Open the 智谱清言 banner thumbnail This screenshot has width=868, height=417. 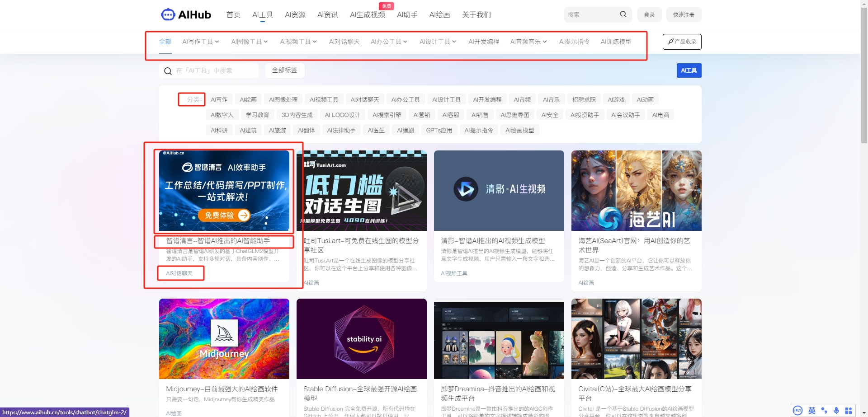tap(224, 191)
